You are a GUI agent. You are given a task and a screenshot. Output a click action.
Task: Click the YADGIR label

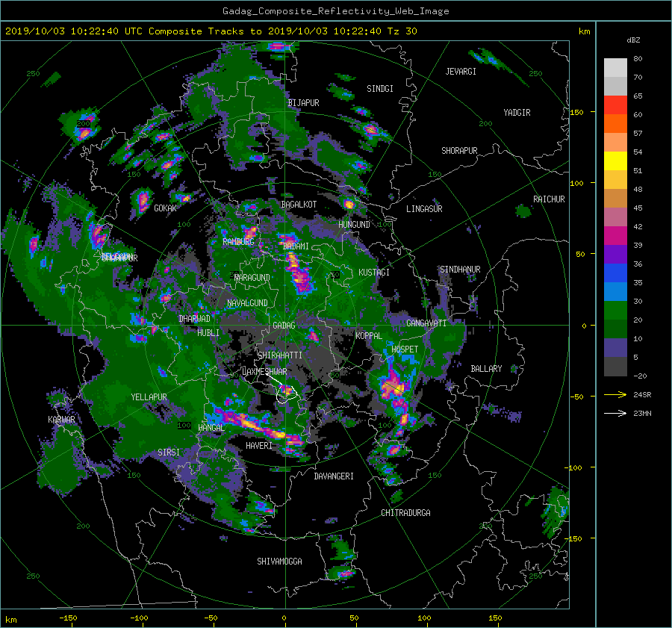517,113
